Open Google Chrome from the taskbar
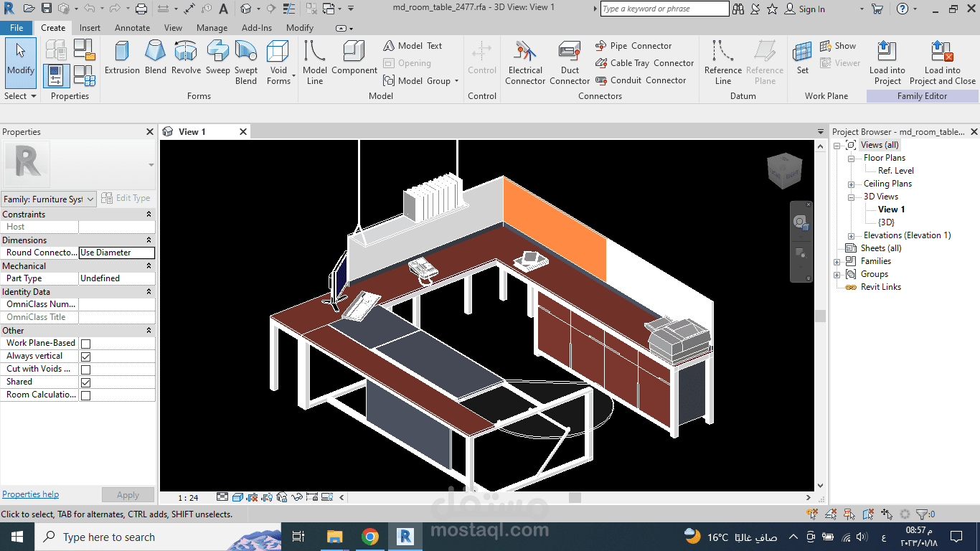 (370, 537)
